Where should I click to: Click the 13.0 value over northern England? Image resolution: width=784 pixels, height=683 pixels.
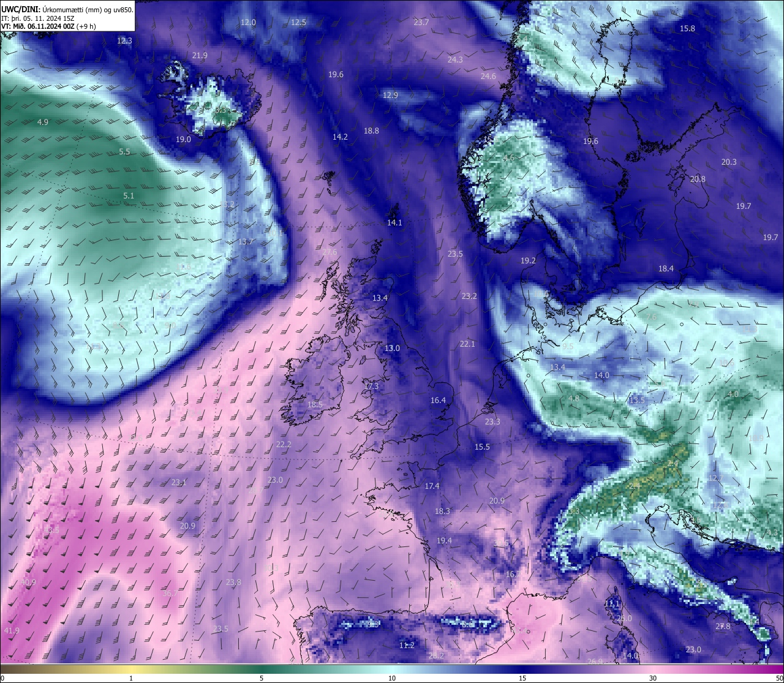point(392,348)
